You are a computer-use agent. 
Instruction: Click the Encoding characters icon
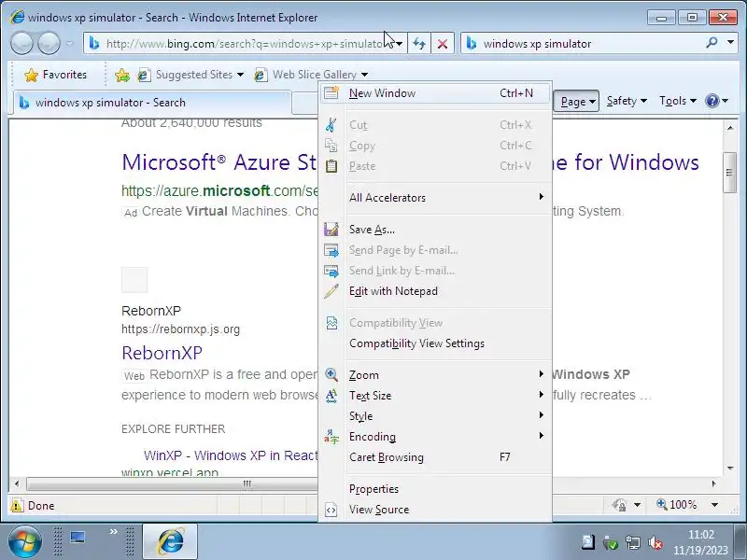pos(331,437)
